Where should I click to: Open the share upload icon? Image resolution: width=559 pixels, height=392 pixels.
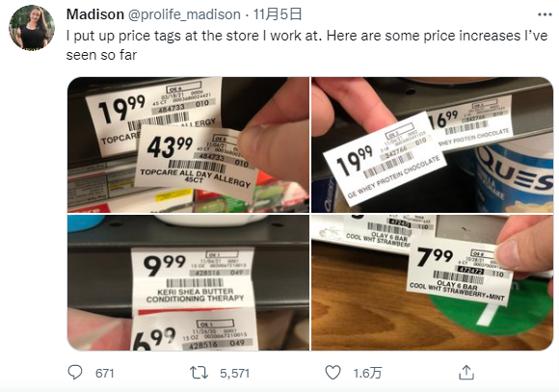point(466,373)
